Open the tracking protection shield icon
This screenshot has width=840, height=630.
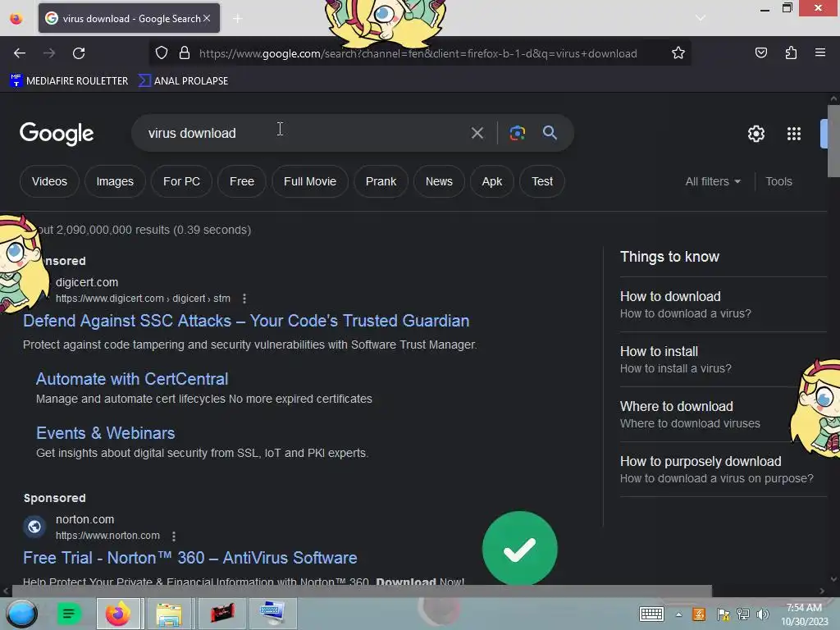point(162,53)
